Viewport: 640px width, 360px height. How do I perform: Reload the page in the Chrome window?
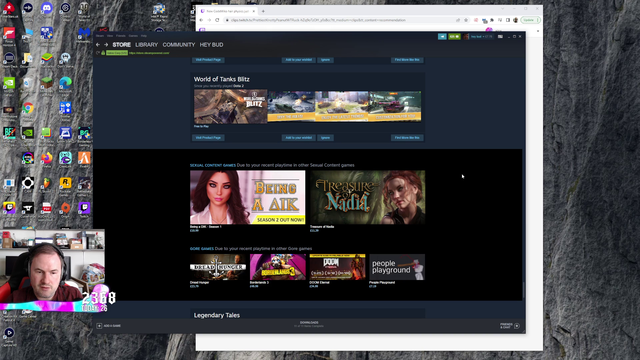[x=217, y=20]
